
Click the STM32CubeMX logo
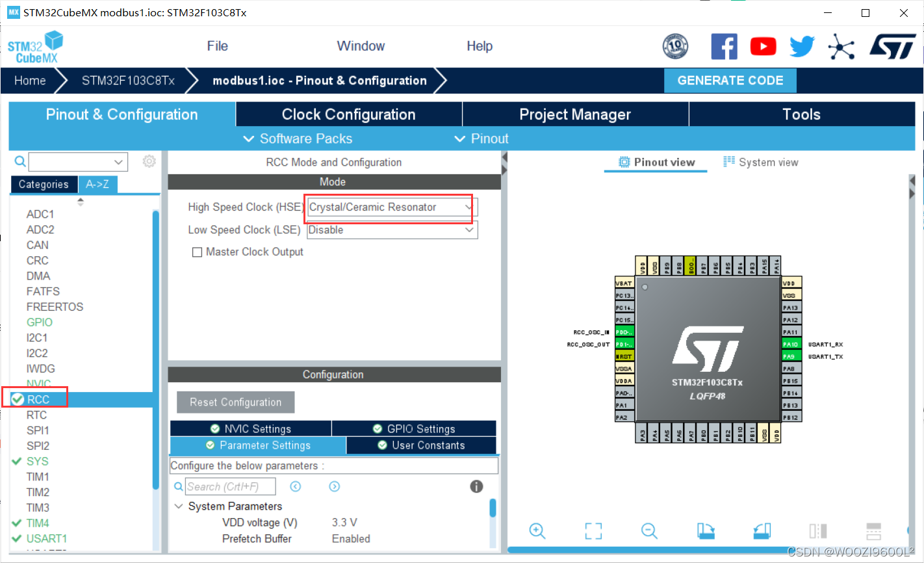tap(35, 47)
